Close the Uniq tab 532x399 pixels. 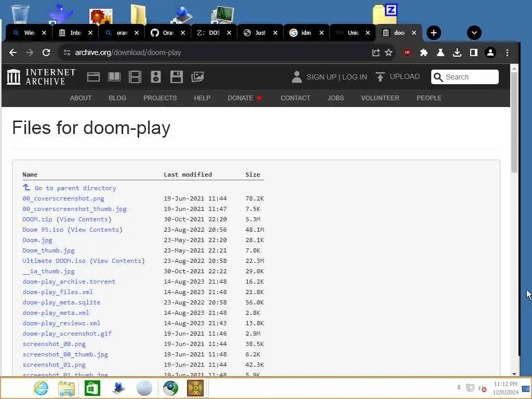click(368, 33)
